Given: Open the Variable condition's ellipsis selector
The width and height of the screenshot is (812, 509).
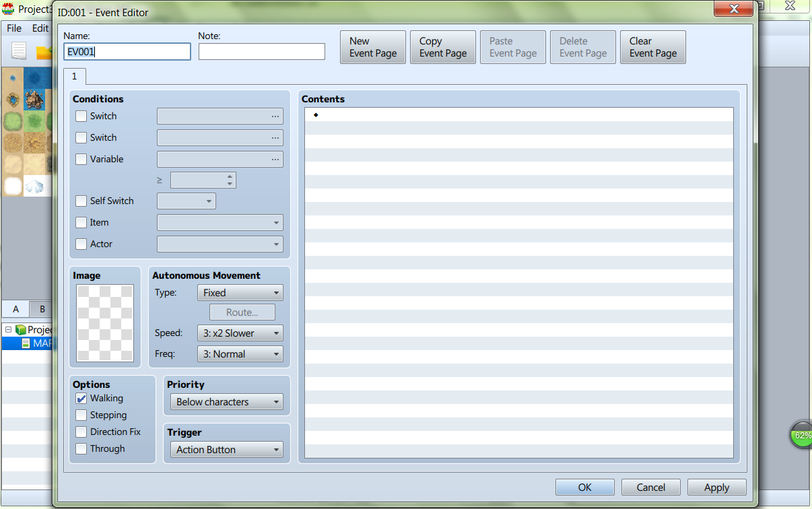Looking at the screenshot, I should point(275,160).
